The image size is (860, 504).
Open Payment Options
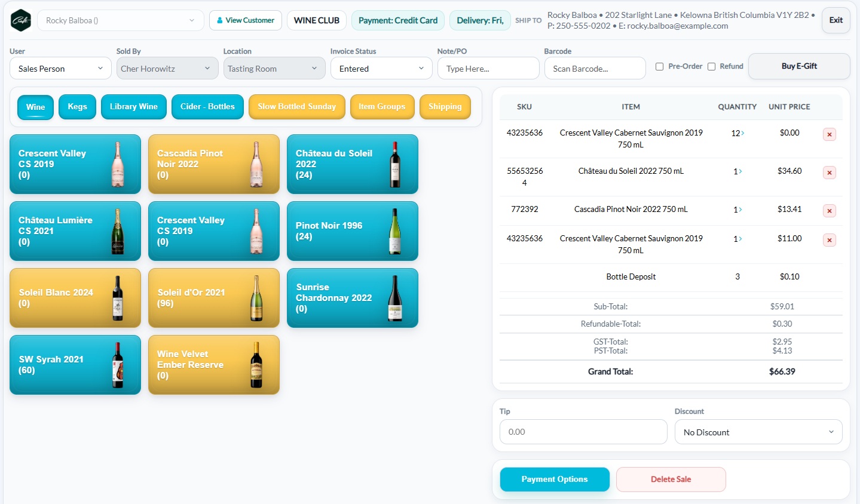[x=555, y=480]
